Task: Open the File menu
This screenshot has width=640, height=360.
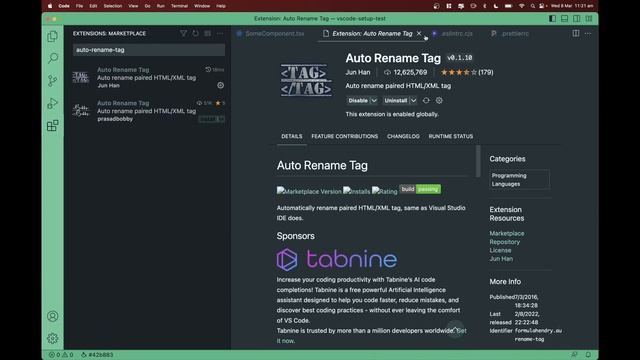Action: pos(79,6)
